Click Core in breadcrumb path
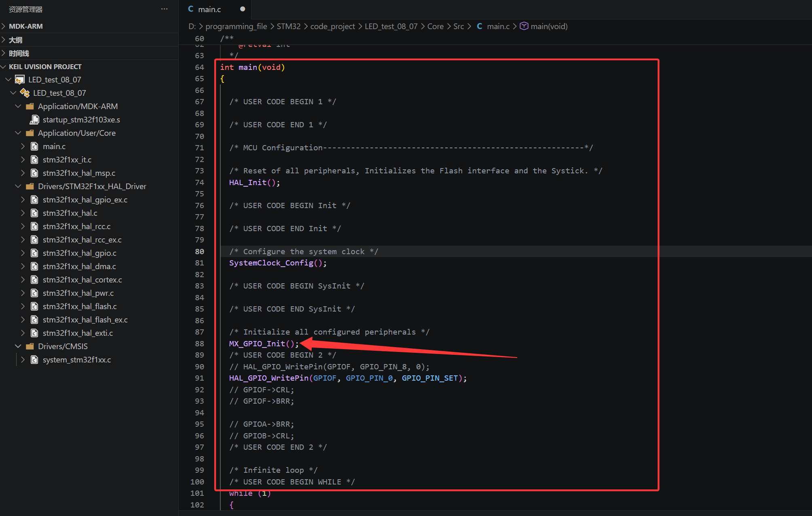Screen dimensions: 812x516 click(436, 26)
